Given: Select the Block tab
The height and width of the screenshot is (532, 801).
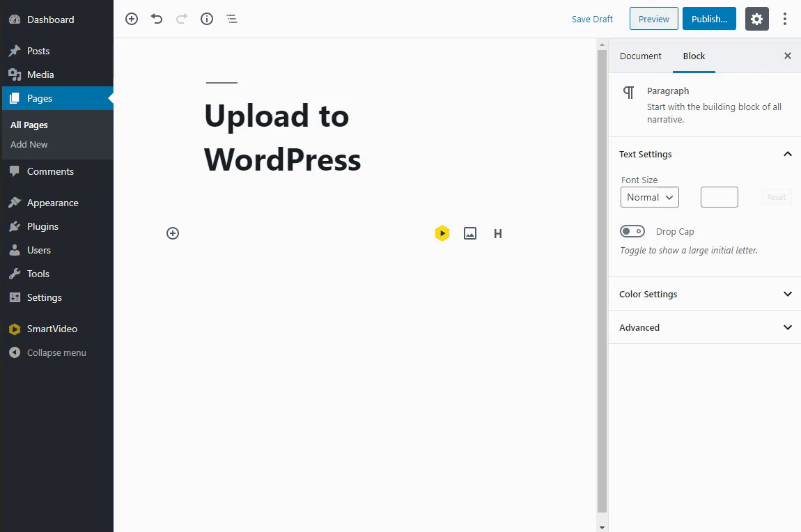Looking at the screenshot, I should [x=694, y=56].
